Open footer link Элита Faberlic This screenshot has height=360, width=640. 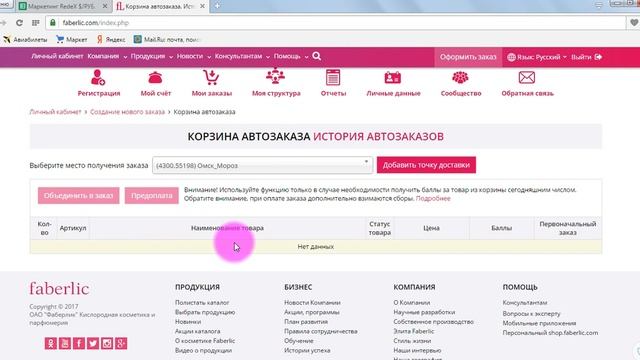413,331
